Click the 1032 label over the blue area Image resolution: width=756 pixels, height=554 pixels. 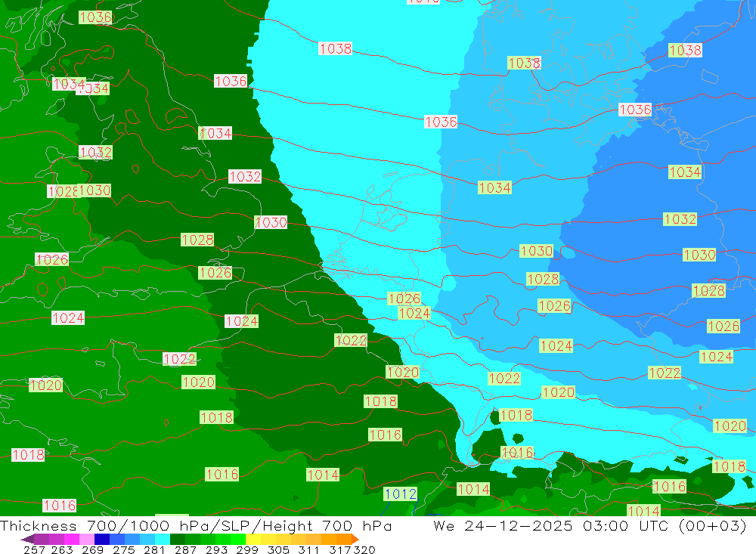point(680,219)
